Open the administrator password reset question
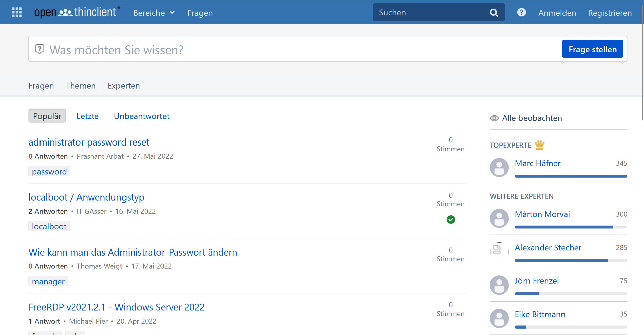The width and height of the screenshot is (644, 335). [x=89, y=142]
